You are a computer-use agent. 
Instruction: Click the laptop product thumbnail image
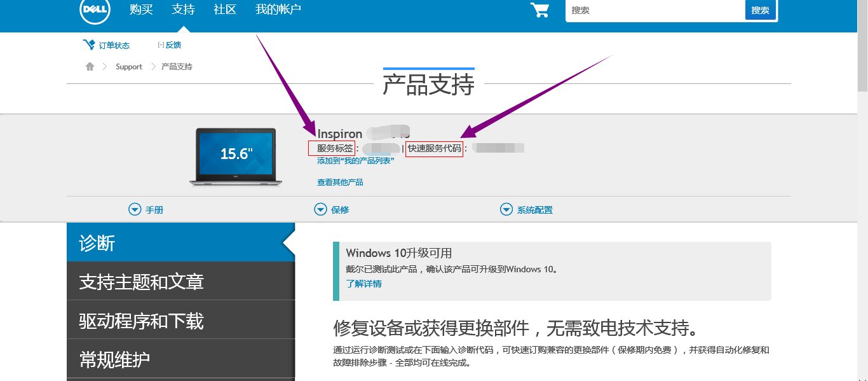tap(235, 156)
